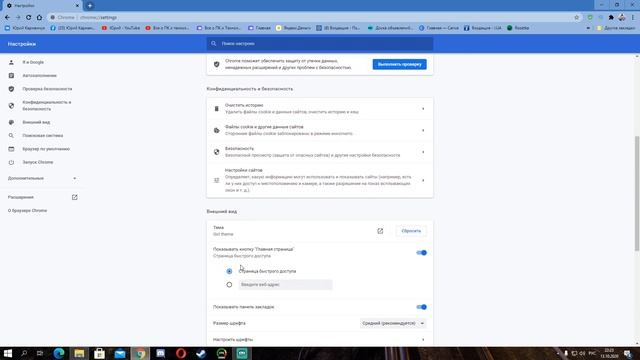This screenshot has width=640, height=360.
Task: Close the Настройки tab
Action: [x=77, y=6]
